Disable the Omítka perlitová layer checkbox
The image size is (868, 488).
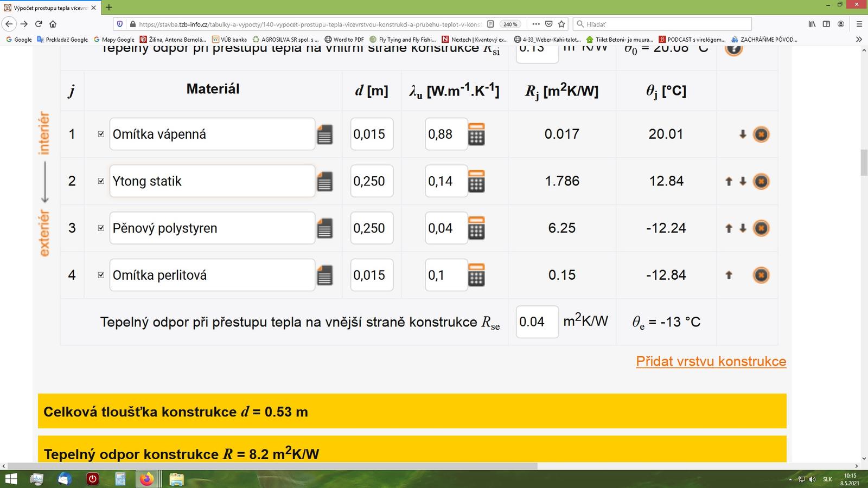pos(101,275)
